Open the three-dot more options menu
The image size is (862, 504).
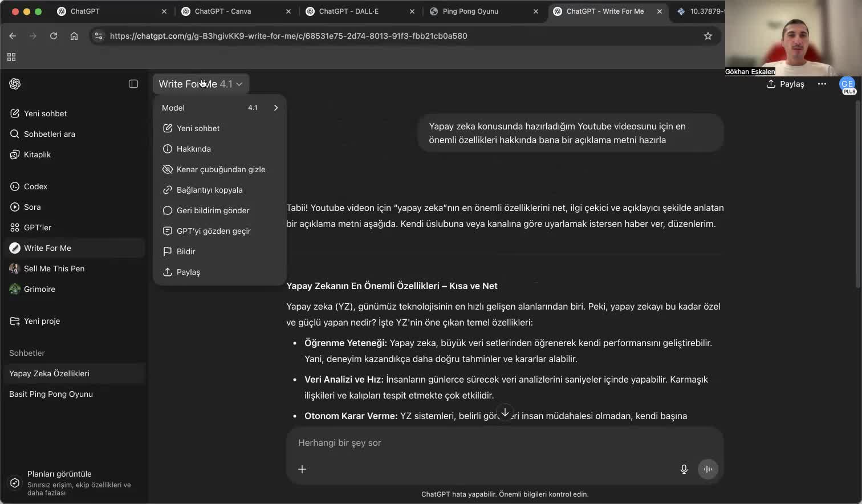point(822,84)
